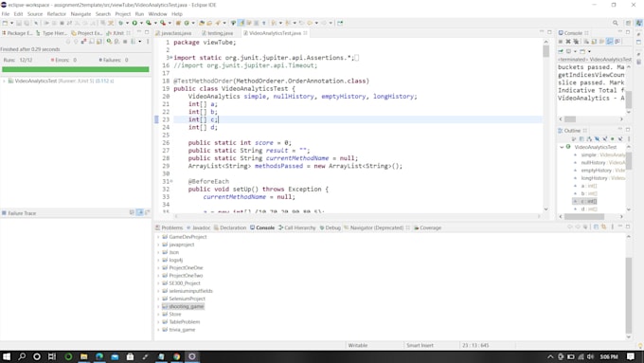Open Windows File Explorer from taskbar
Image resolution: width=644 pixels, height=363 pixels.
pyautogui.click(x=83, y=356)
